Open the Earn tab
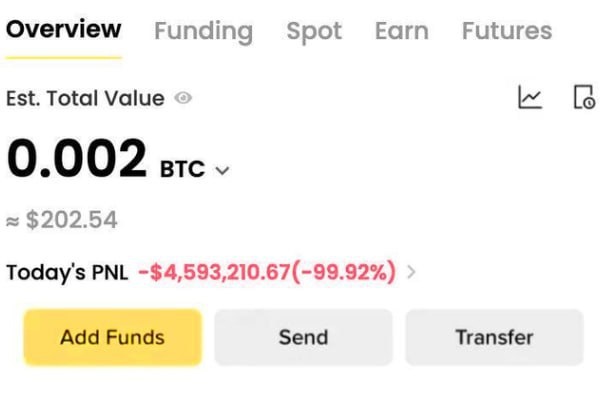The width and height of the screenshot is (616, 400). [402, 31]
